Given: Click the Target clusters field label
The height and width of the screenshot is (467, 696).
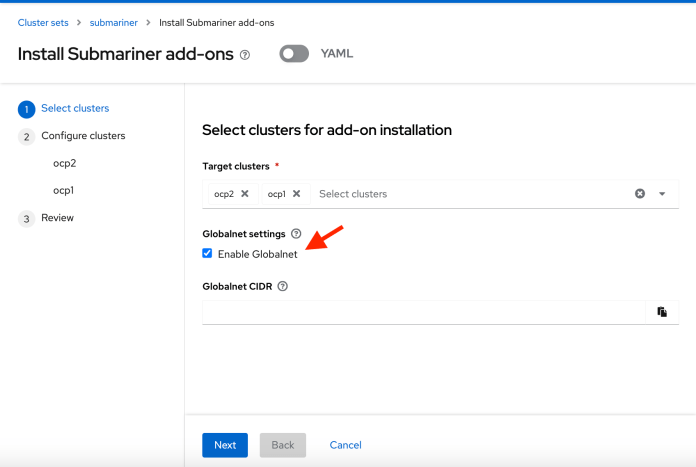Looking at the screenshot, I should [x=236, y=166].
